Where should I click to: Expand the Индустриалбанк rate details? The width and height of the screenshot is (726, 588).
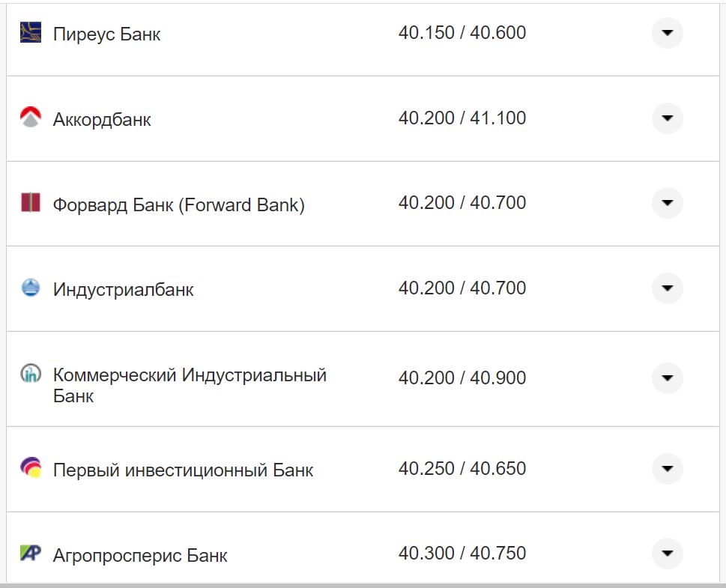(x=666, y=288)
